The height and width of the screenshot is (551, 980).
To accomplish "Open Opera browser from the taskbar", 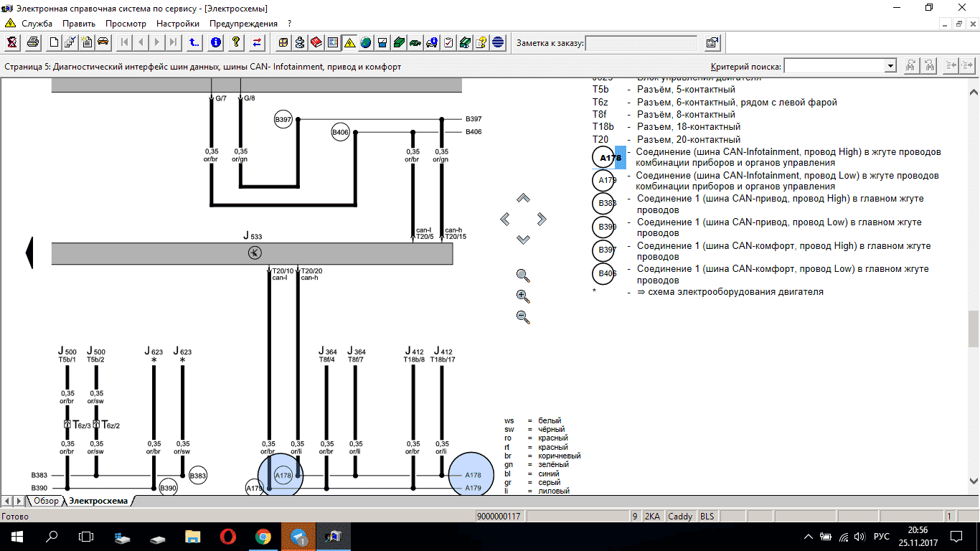I will tap(228, 536).
